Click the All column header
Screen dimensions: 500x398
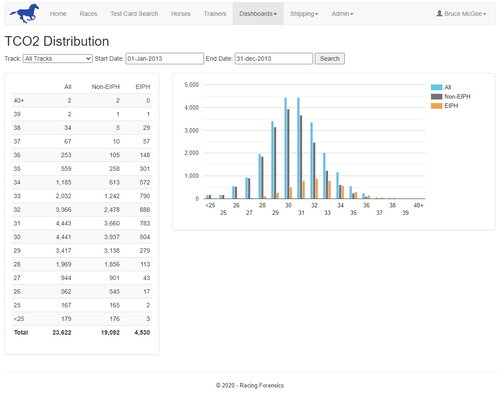[x=68, y=87]
